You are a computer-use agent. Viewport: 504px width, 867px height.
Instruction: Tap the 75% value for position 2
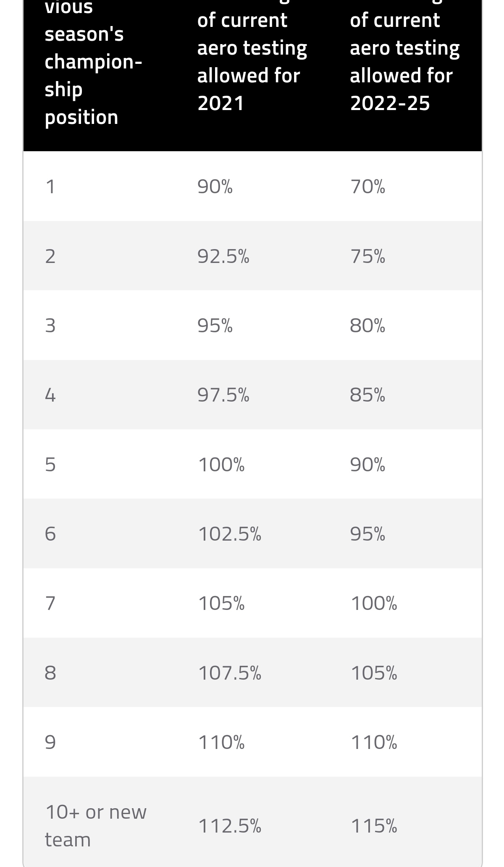(x=367, y=256)
